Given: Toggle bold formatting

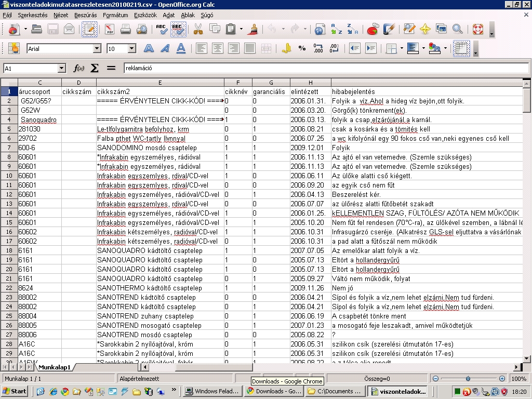Looking at the screenshot, I should [149, 48].
